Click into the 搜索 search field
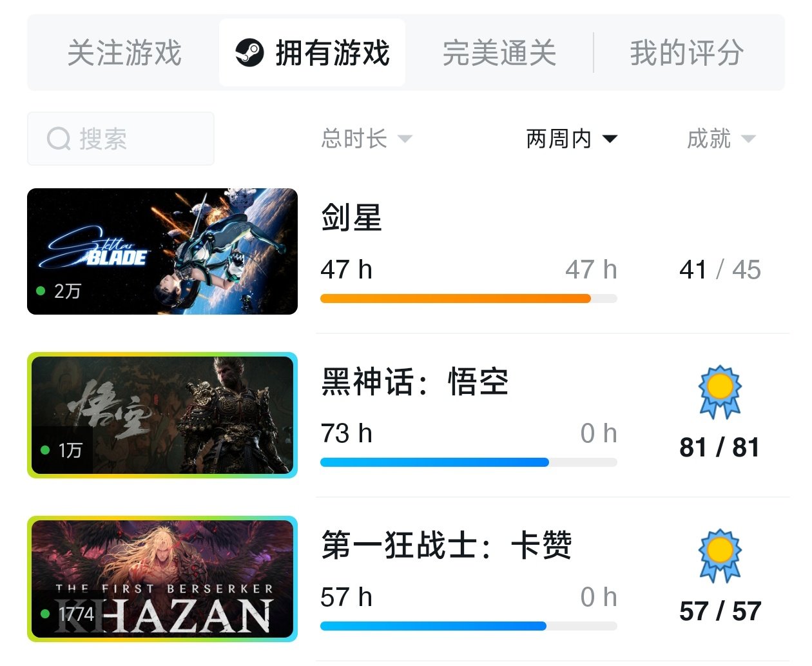812x666 pixels. (x=121, y=139)
